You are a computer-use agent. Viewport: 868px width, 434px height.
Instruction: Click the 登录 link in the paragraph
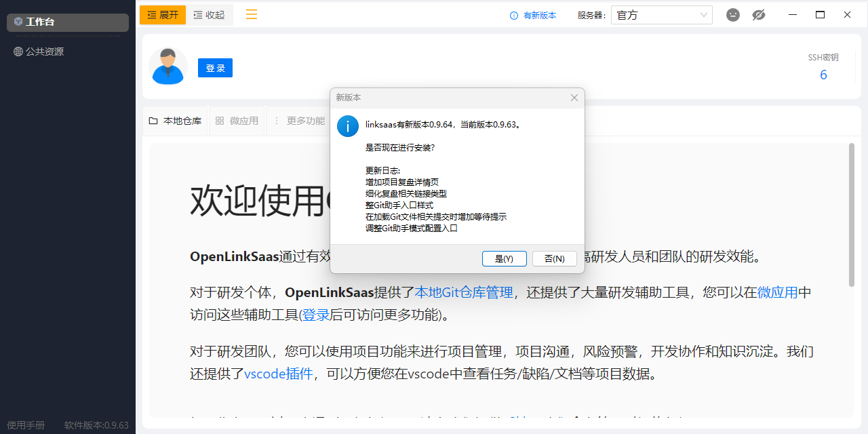(x=316, y=315)
